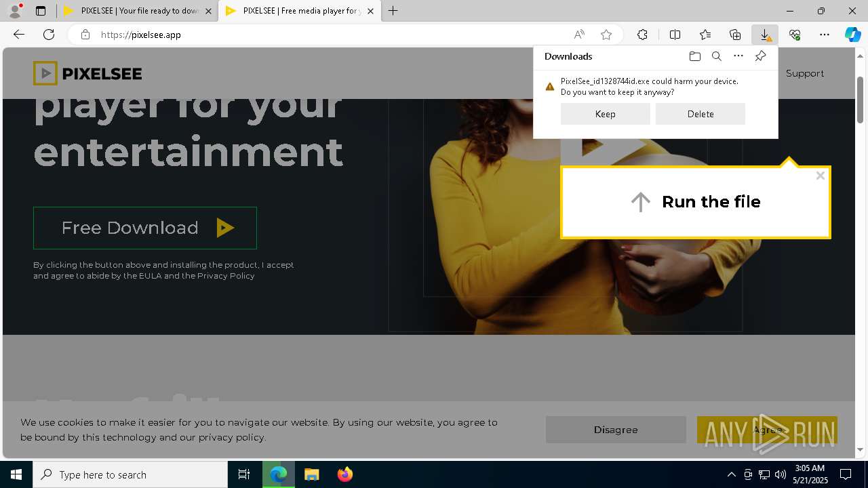Open the Windows Start menu
This screenshot has width=868, height=488.
(x=16, y=474)
